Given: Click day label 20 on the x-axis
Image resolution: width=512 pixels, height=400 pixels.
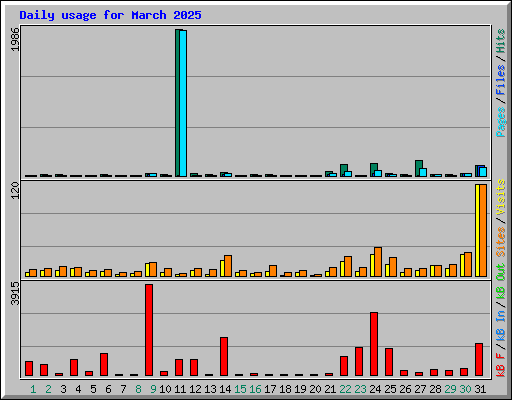Looking at the screenshot, I should click(315, 389).
